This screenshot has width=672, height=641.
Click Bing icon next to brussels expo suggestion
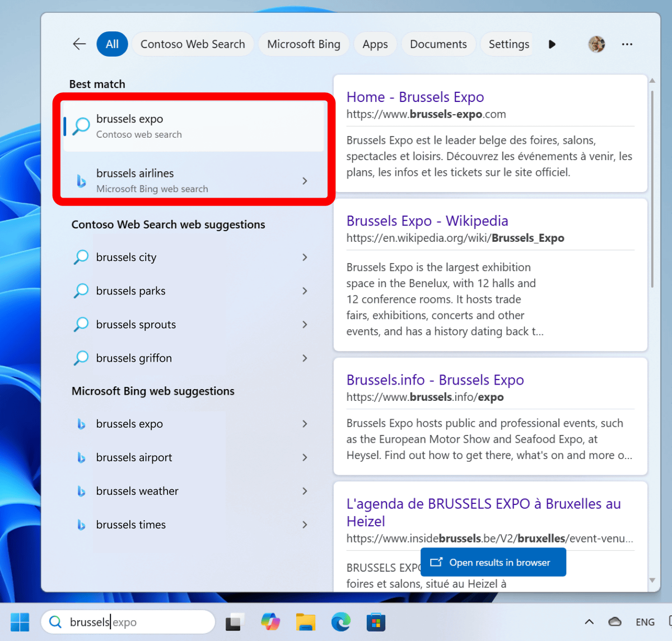[82, 424]
